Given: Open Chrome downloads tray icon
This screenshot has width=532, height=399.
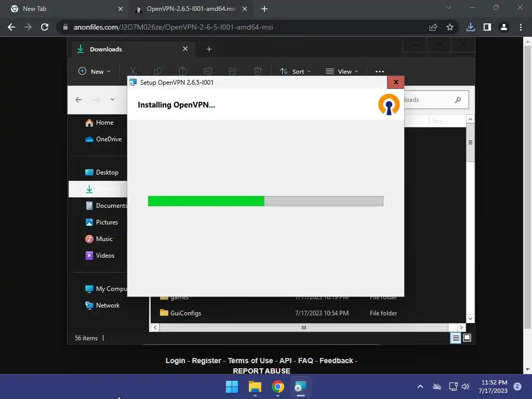Looking at the screenshot, I should tap(471, 27).
